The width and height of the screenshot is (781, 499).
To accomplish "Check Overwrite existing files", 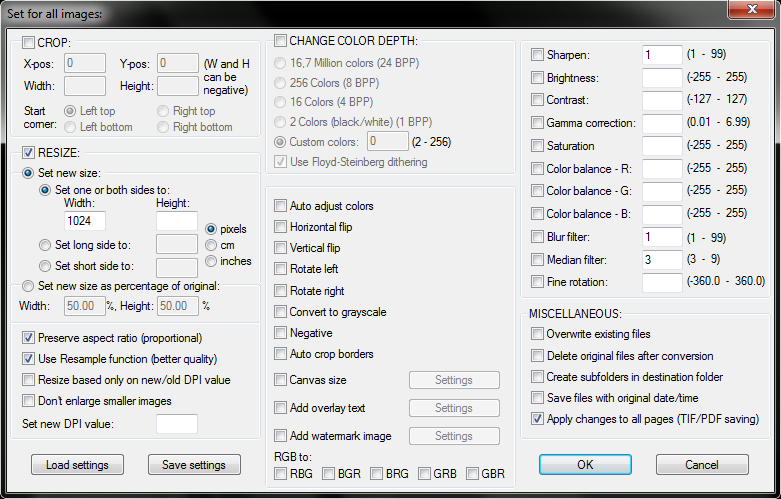I will (x=537, y=334).
